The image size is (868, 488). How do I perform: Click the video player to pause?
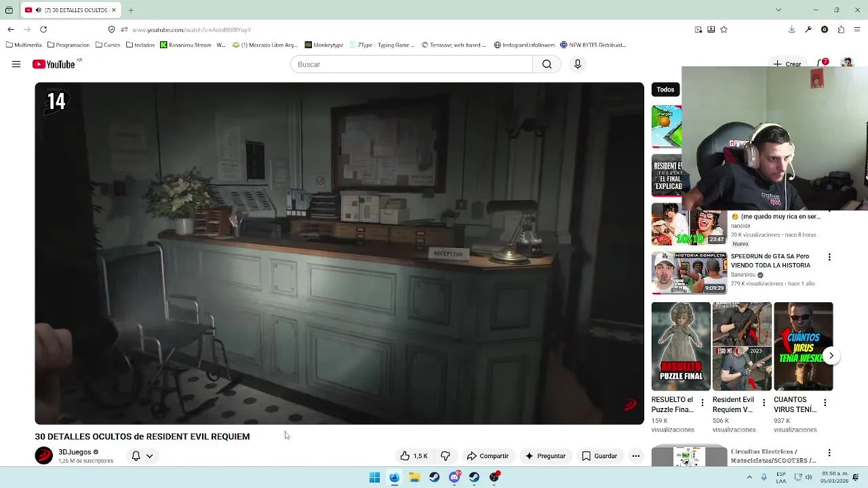click(x=339, y=253)
